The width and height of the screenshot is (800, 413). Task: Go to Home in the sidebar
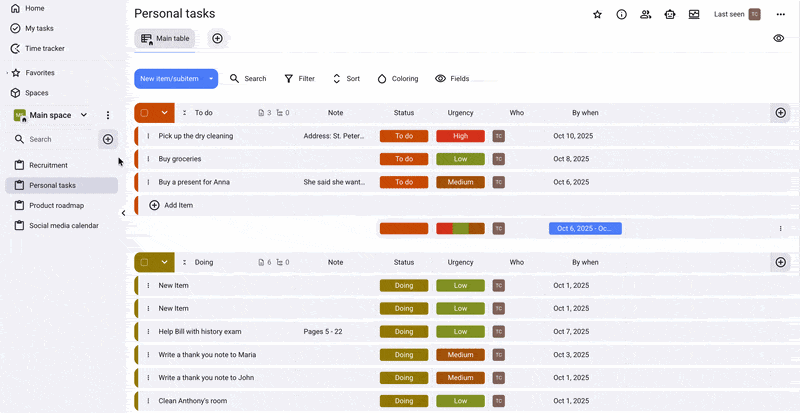[28, 8]
